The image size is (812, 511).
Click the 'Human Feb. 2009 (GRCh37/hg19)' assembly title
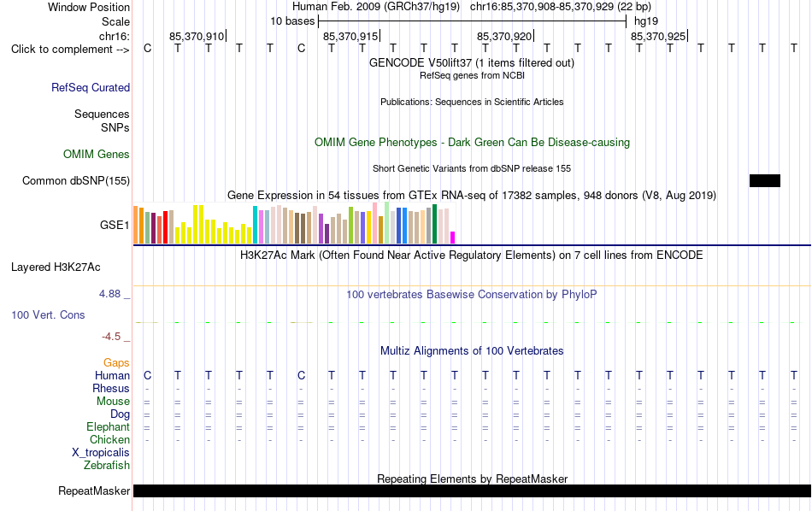coord(376,7)
